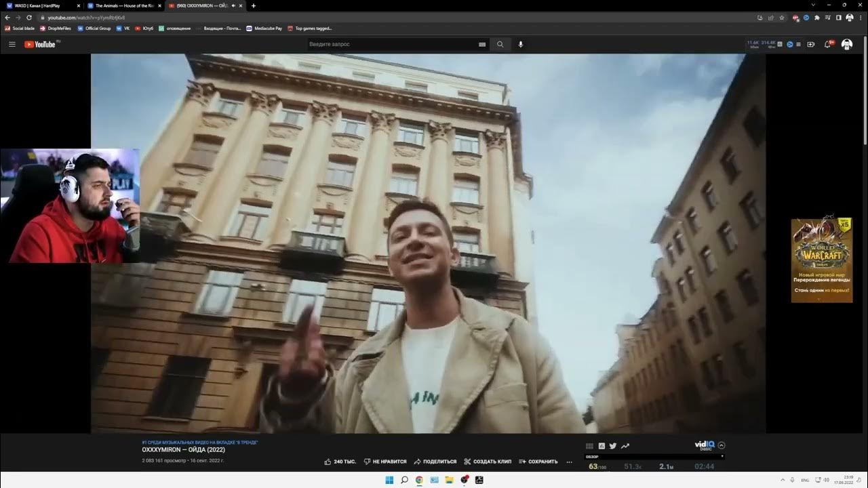Open the more actions ellipsis under video
The image size is (868, 488).
point(570,462)
